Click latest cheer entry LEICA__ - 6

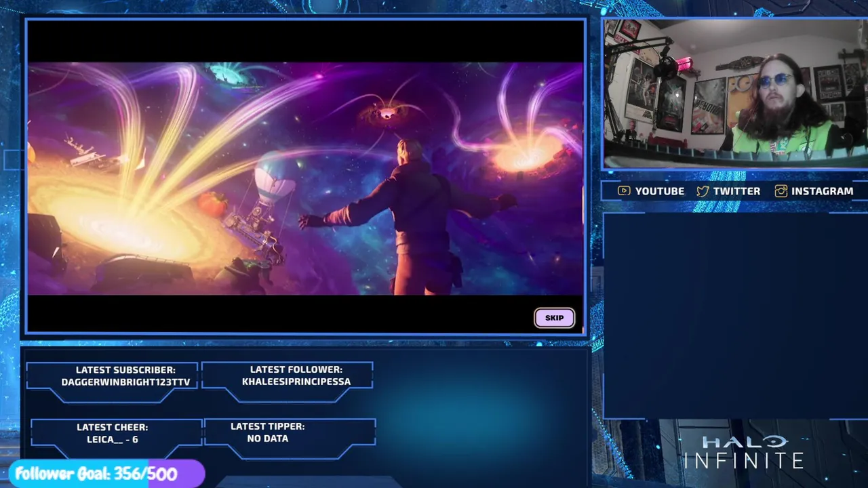coord(113,439)
